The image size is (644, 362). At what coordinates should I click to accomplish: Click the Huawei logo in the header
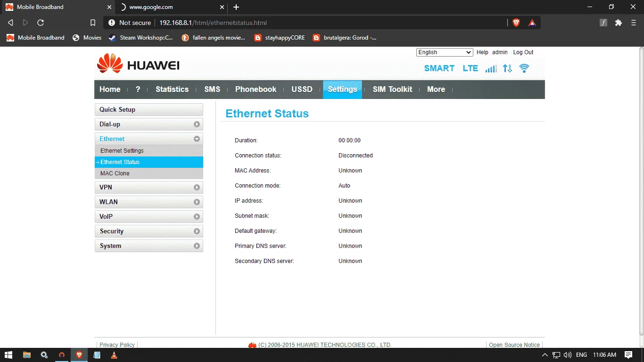click(138, 64)
